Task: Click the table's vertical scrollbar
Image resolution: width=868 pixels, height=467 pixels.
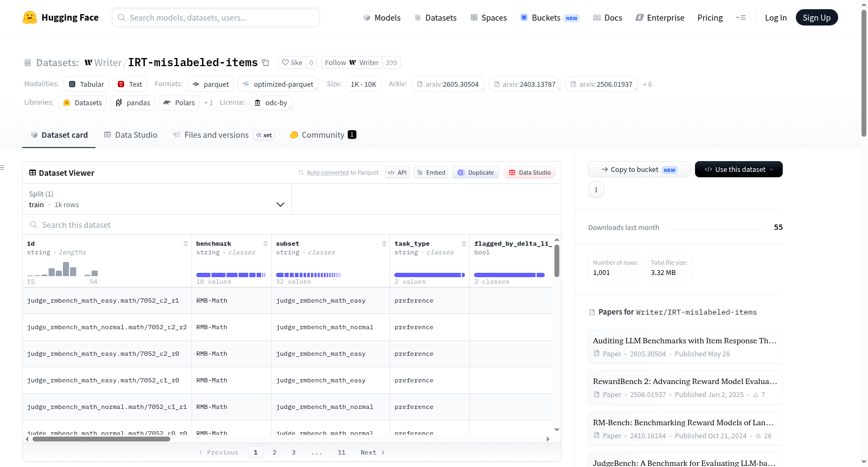Action: (x=557, y=261)
